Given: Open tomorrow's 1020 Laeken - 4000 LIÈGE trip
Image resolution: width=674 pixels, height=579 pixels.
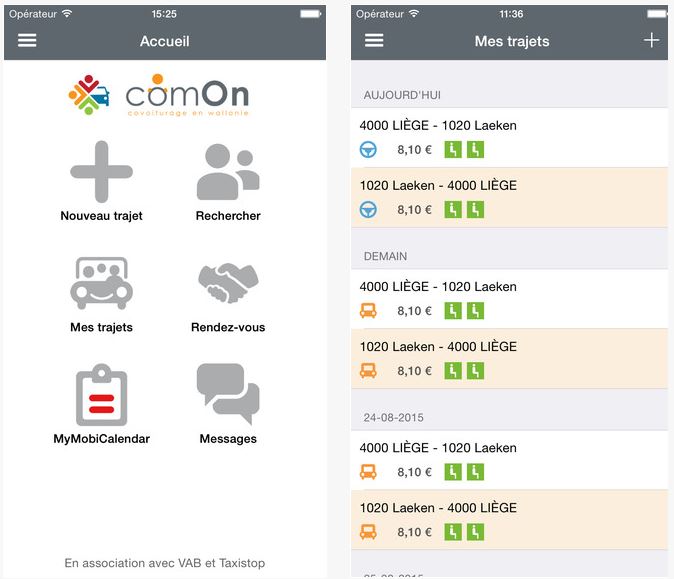Looking at the screenshot, I should (x=509, y=359).
